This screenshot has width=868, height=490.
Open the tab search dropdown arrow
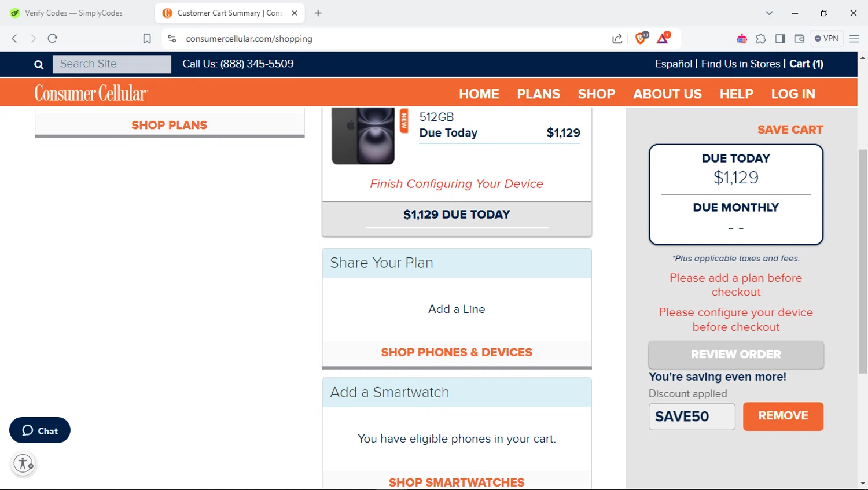pos(769,13)
